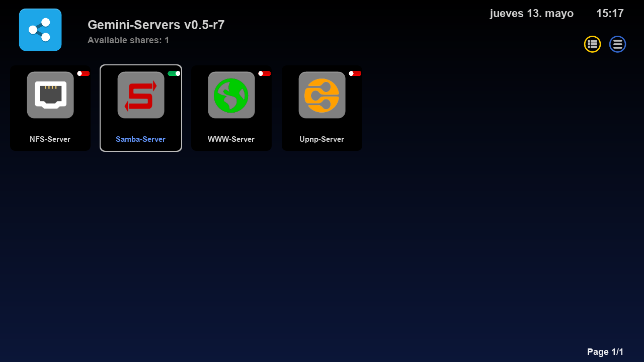Click the Gemini-Servers v0.5-r7 title

point(156,25)
